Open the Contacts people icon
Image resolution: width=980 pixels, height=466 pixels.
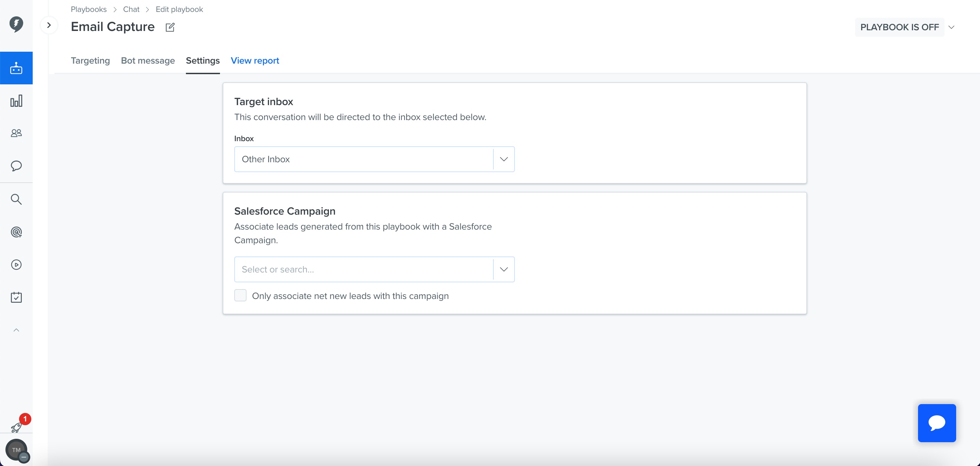pyautogui.click(x=16, y=133)
